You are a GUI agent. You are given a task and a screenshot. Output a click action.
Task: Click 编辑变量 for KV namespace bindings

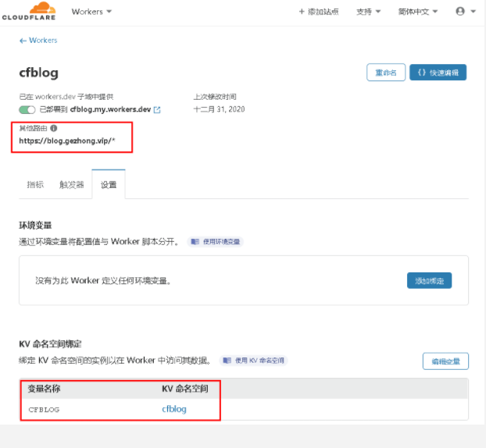coord(445,361)
